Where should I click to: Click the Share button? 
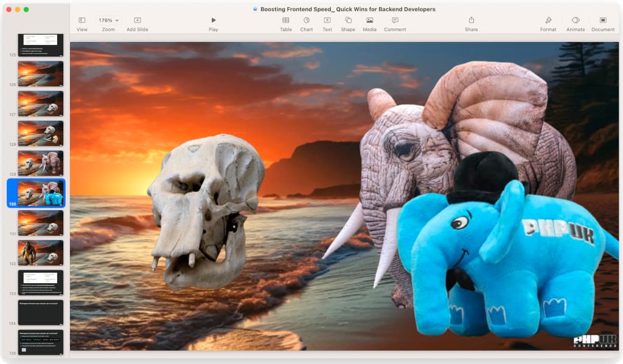coord(471,21)
